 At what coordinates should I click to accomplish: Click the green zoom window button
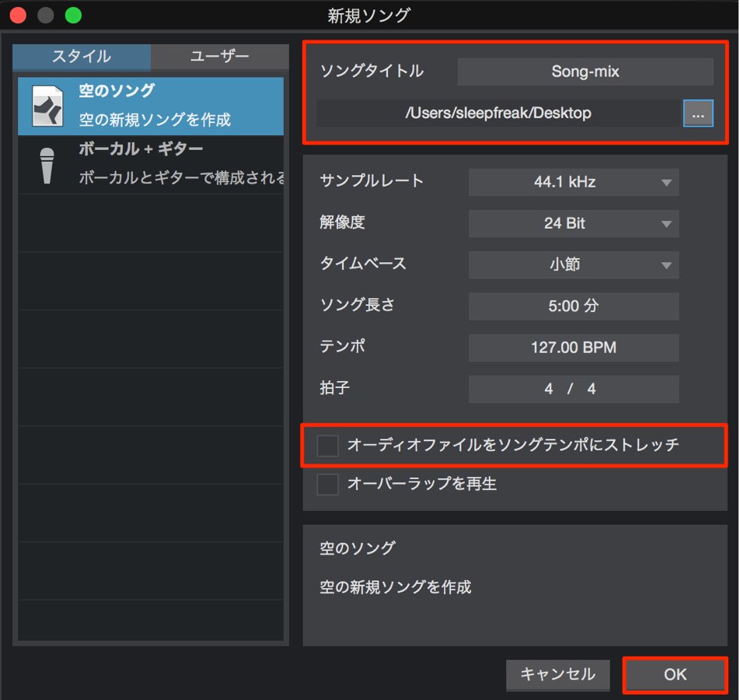[73, 15]
